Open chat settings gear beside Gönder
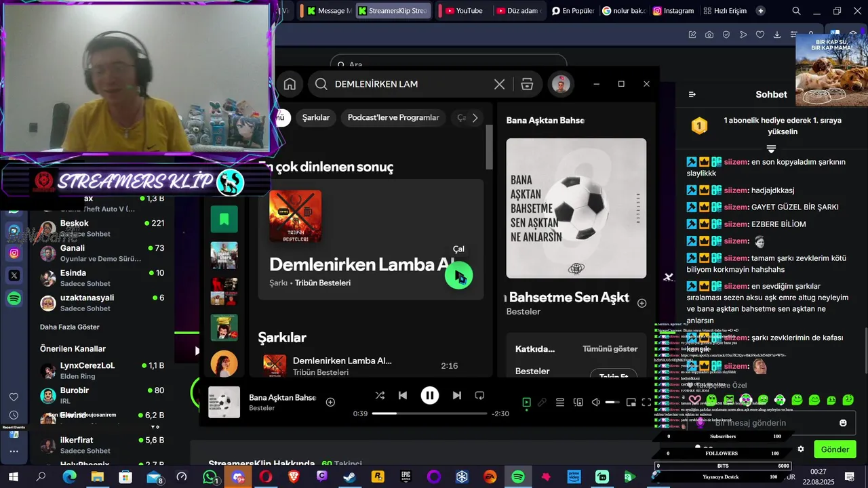Viewport: 868px width, 488px height. click(x=801, y=449)
